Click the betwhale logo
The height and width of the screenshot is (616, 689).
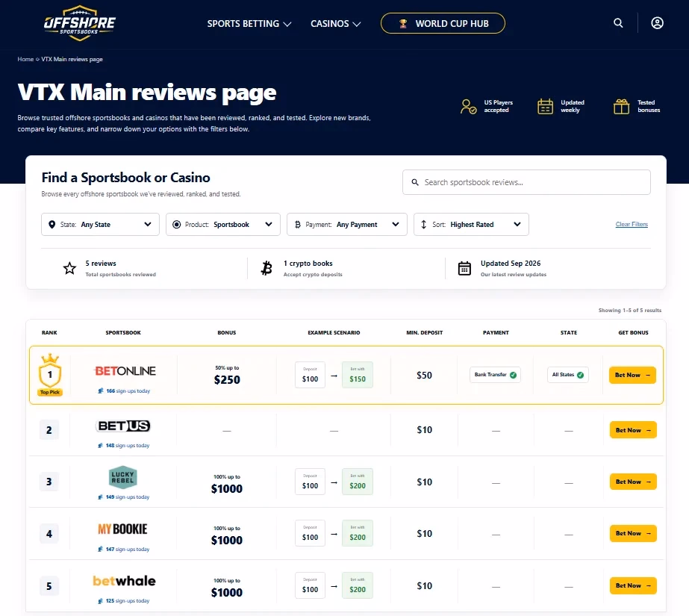(x=124, y=581)
